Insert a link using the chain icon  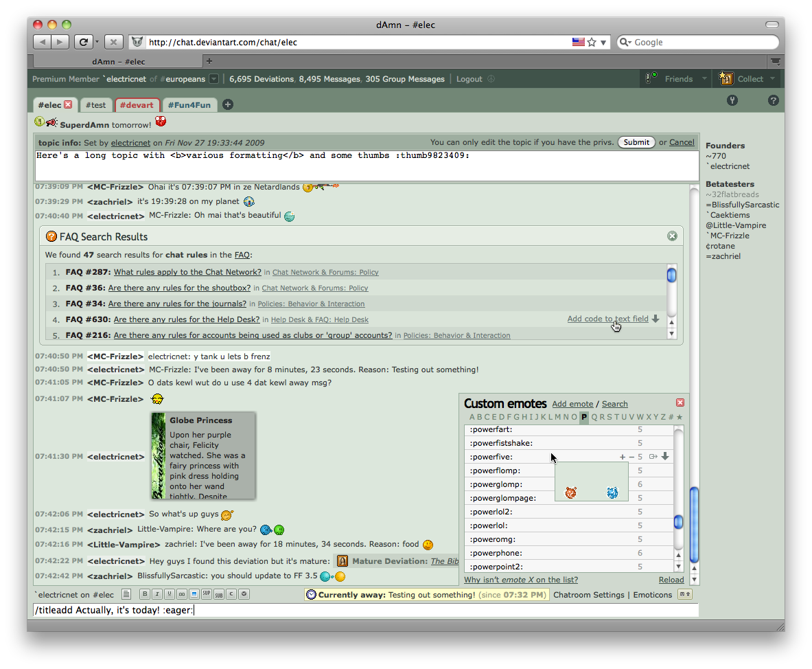[182, 594]
